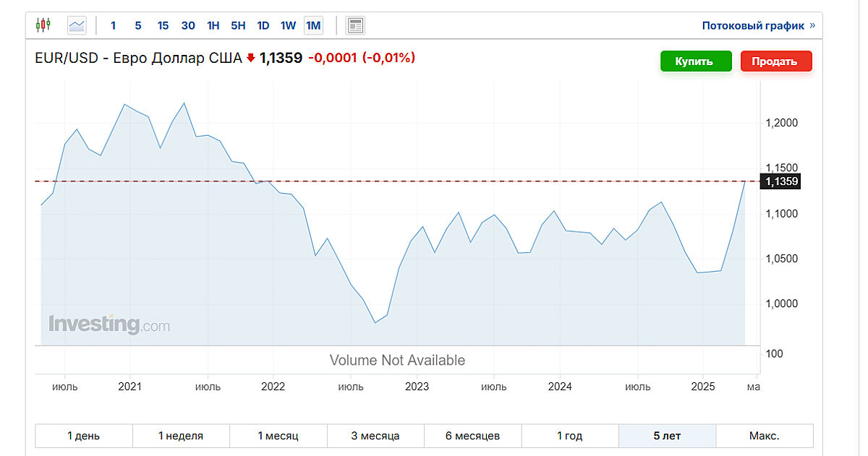Select the 1 minute interval

pyautogui.click(x=113, y=25)
